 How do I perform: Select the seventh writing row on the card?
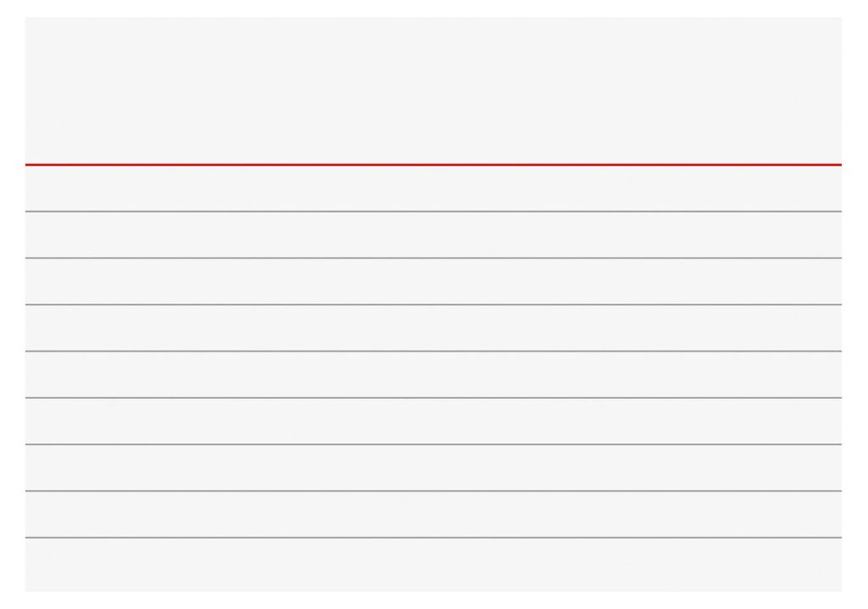pos(433,468)
